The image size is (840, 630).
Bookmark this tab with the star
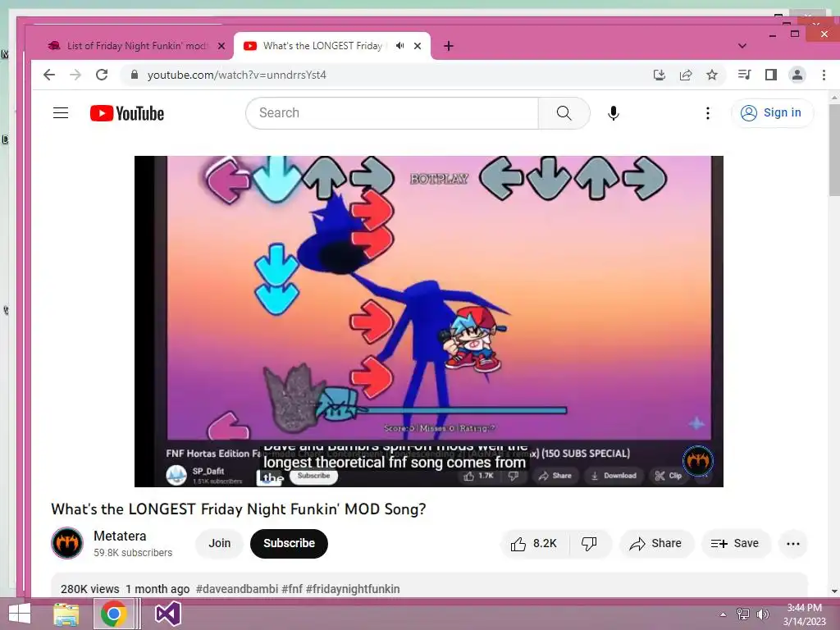coord(712,75)
